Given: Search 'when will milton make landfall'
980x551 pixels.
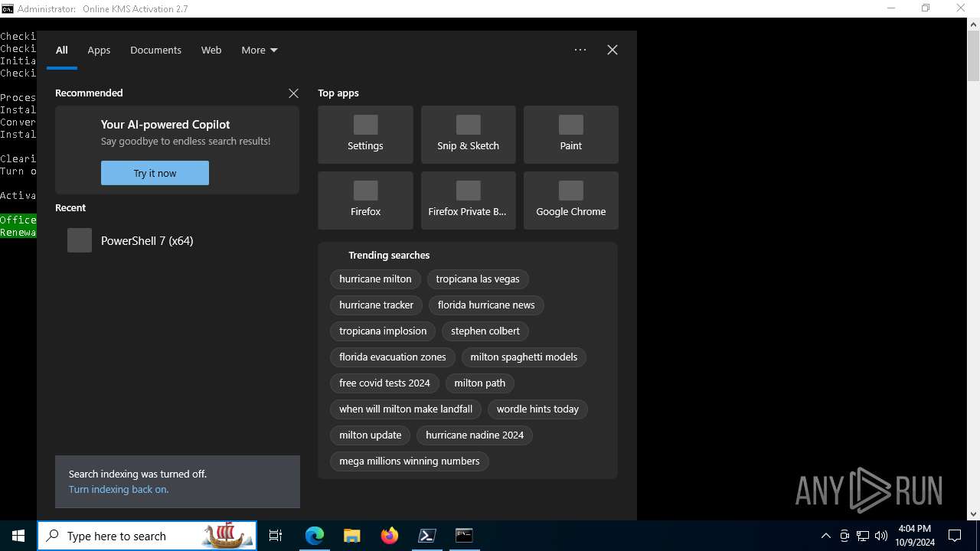Looking at the screenshot, I should pyautogui.click(x=406, y=409).
